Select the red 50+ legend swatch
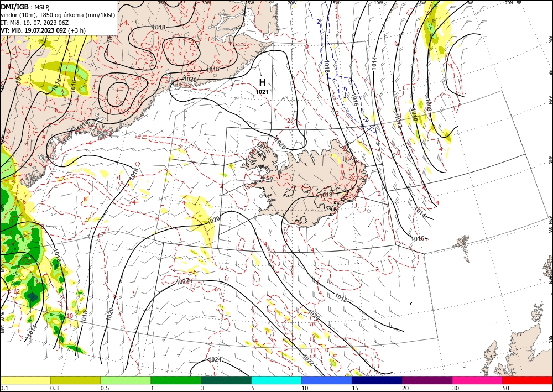 [528, 380]
